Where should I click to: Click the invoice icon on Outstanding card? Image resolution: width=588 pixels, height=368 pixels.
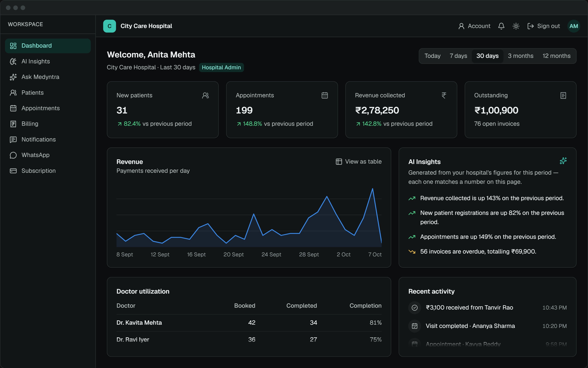tap(563, 95)
